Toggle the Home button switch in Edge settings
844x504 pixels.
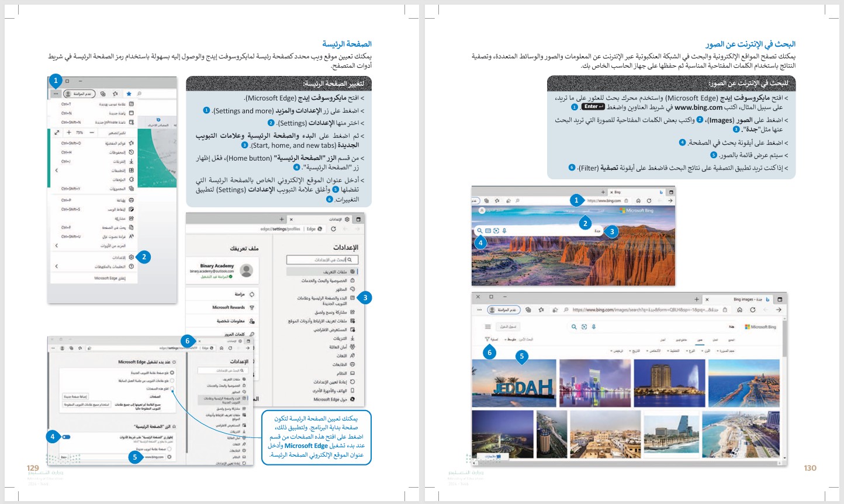point(66,437)
